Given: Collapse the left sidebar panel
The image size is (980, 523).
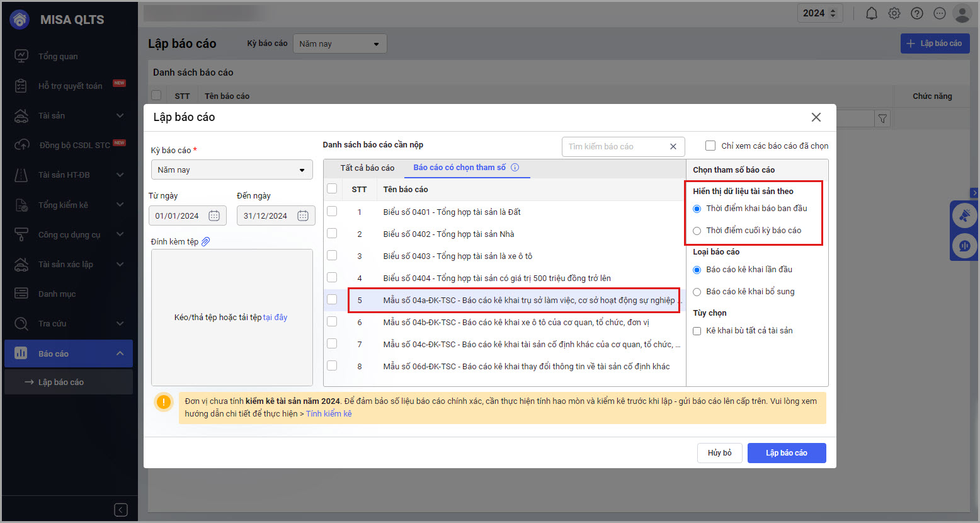Looking at the screenshot, I should 121,509.
